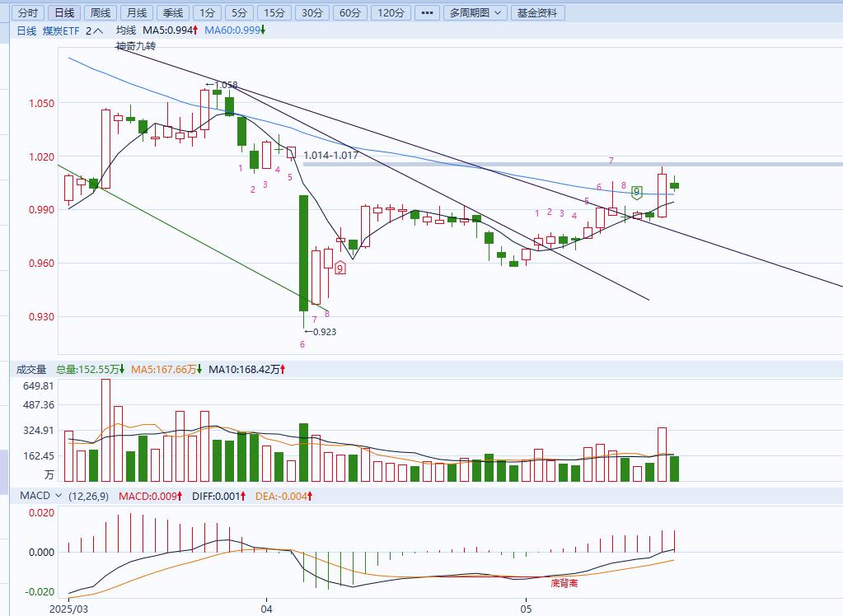843x616 pixels.
Task: Open the 基金资料 fund info button
Action: [537, 12]
